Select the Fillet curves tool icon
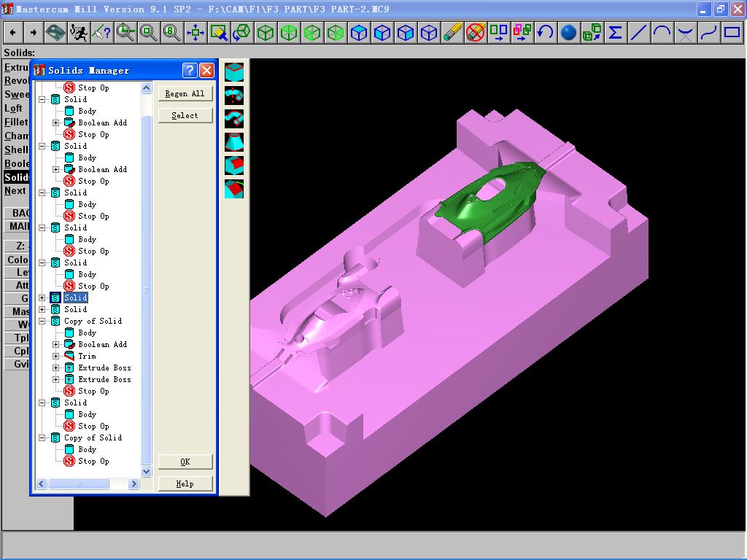The width and height of the screenshot is (747, 560). pyautogui.click(x=686, y=32)
